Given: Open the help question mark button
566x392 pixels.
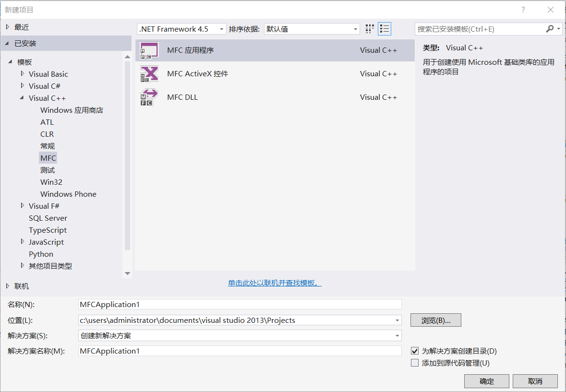Looking at the screenshot, I should [x=523, y=10].
